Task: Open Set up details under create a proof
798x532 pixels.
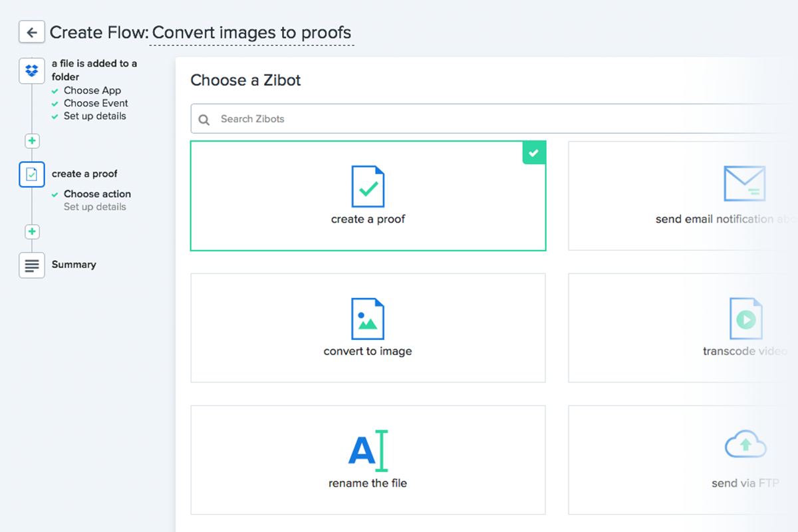Action: click(94, 207)
